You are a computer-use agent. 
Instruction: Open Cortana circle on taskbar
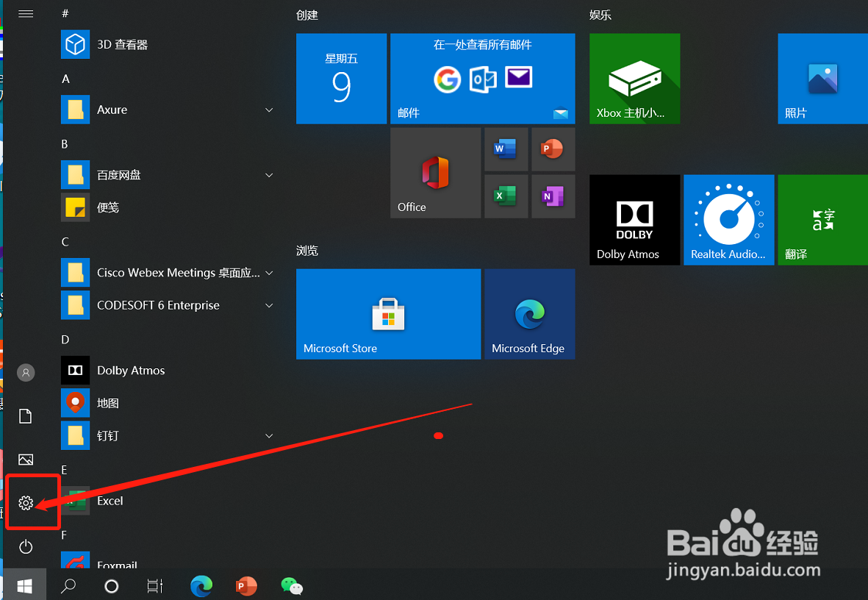111,585
